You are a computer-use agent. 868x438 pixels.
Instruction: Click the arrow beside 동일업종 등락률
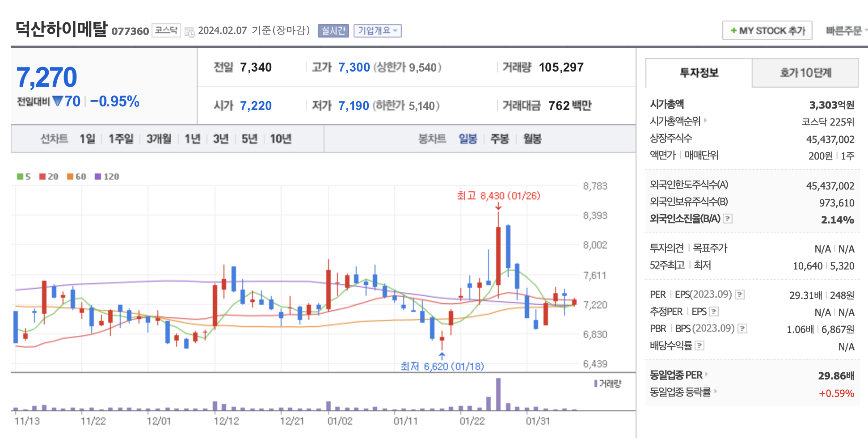[x=715, y=391]
